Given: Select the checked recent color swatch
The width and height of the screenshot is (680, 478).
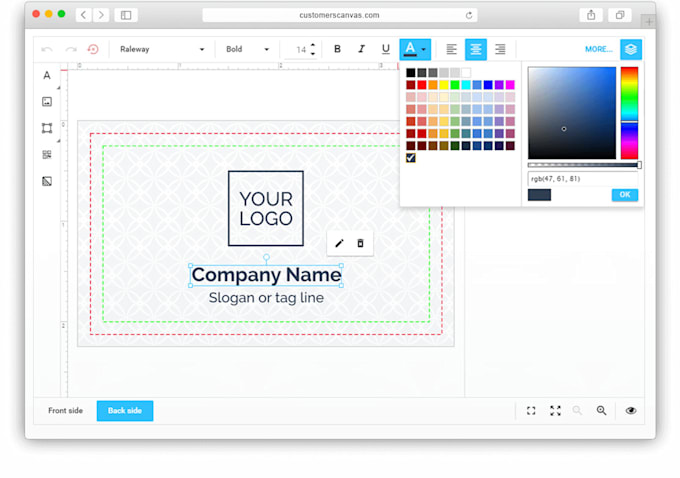Looking at the screenshot, I should click(411, 158).
